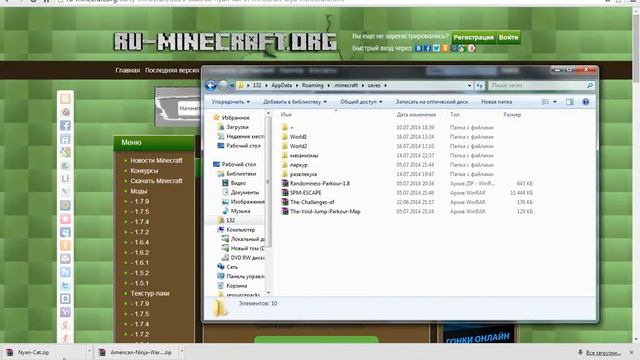Viewport: 640px width, 360px height.
Task: Select Библиотеки in the navigation pane
Action: pos(241,173)
